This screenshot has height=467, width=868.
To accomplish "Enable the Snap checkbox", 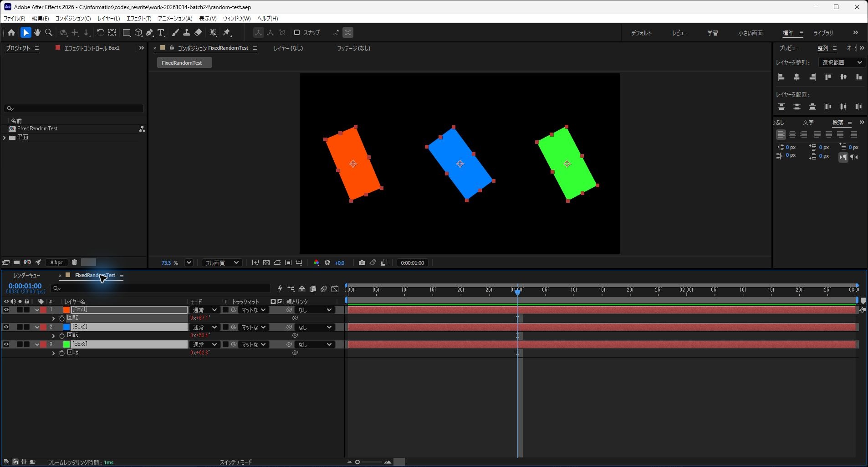I will [x=297, y=32].
